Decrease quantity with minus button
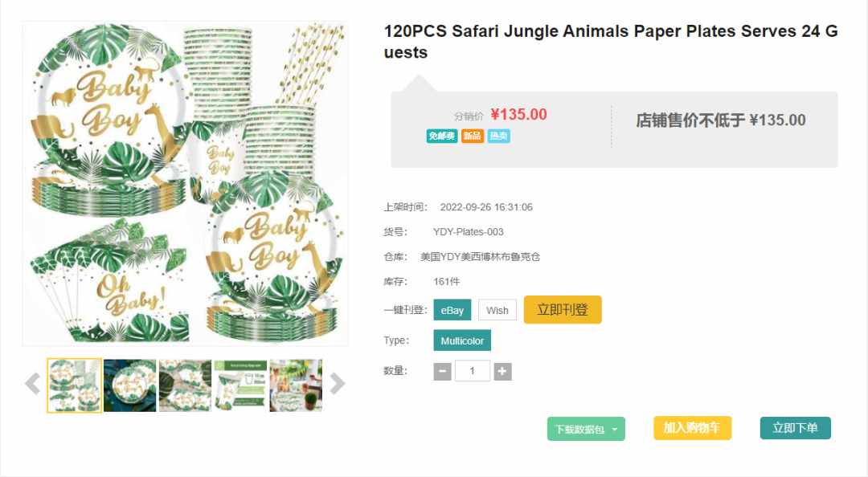Screen dimensions: 868x477 tap(442, 371)
